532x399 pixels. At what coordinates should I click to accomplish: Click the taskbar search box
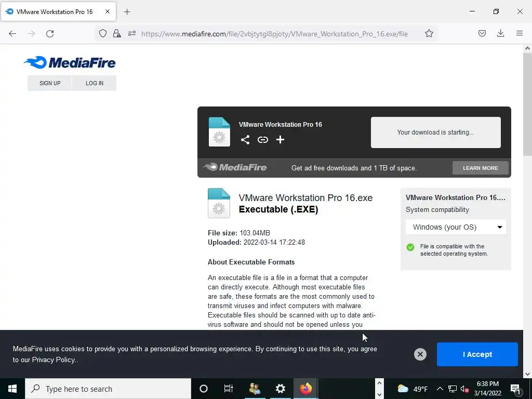tap(108, 389)
